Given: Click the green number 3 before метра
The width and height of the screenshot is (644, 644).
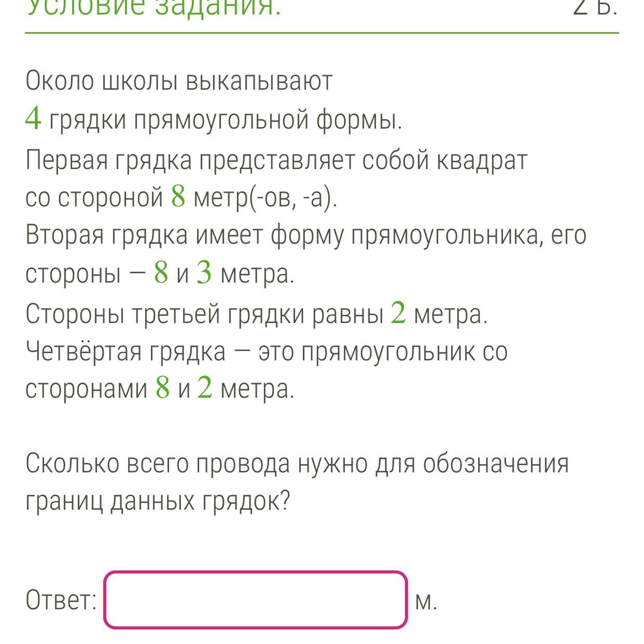Looking at the screenshot, I should pyautogui.click(x=204, y=273).
